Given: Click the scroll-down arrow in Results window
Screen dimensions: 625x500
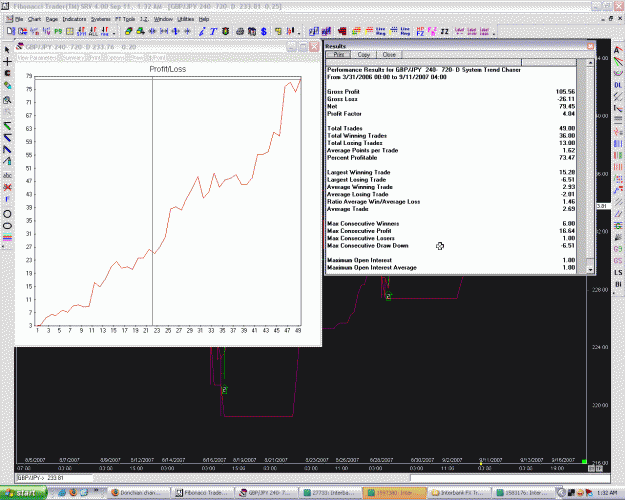Looking at the screenshot, I should tap(590, 270).
